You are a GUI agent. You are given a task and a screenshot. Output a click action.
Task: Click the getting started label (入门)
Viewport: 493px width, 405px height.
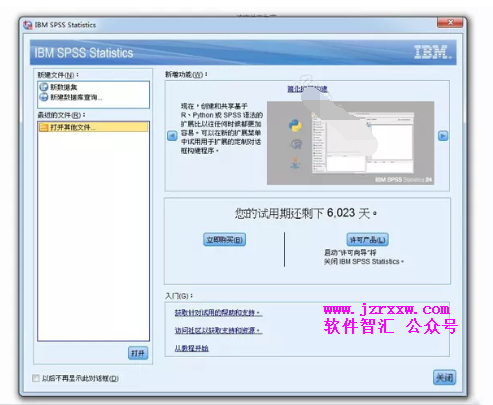[x=179, y=296]
